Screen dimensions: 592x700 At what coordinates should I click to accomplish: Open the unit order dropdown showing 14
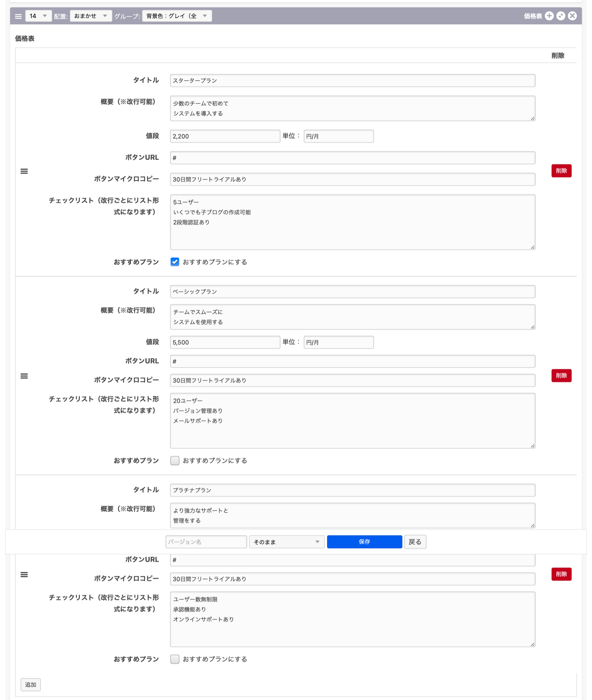[38, 16]
